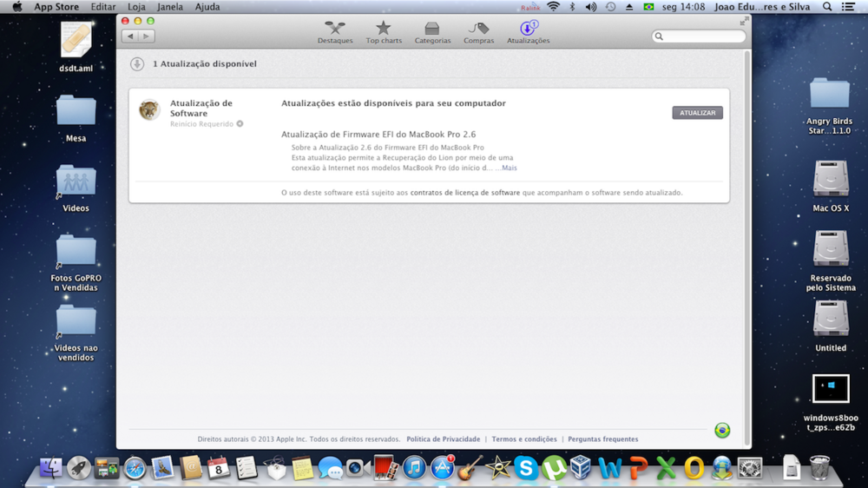Enter full screen using the window corner arrows
868x488 pixels.
pos(744,21)
